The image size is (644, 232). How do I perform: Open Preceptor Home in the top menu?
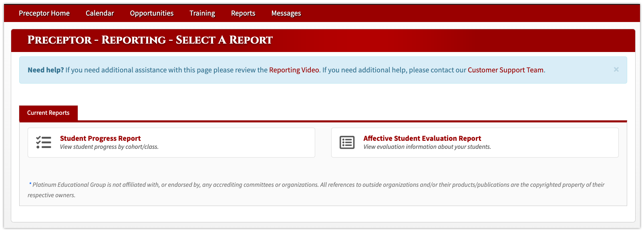pyautogui.click(x=44, y=13)
